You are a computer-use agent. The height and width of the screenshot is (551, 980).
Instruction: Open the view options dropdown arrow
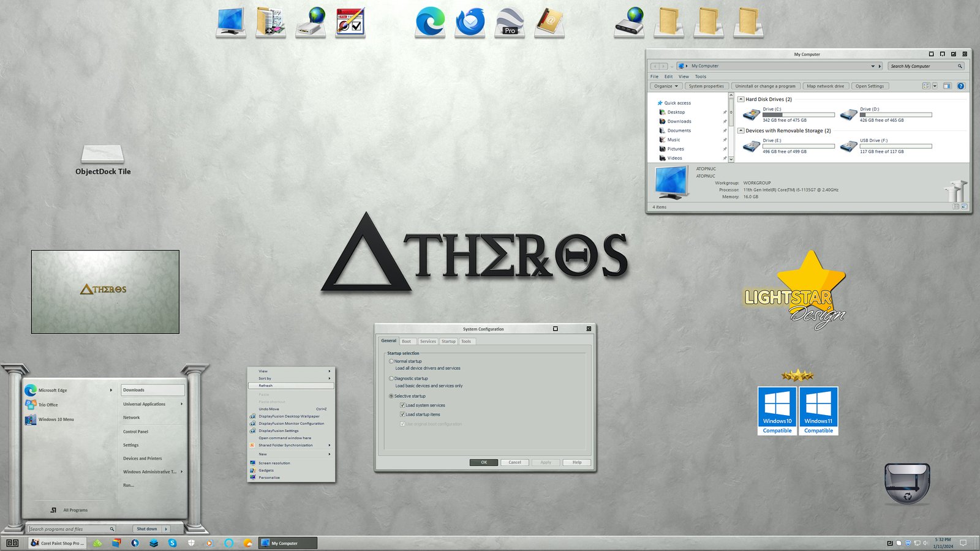935,86
